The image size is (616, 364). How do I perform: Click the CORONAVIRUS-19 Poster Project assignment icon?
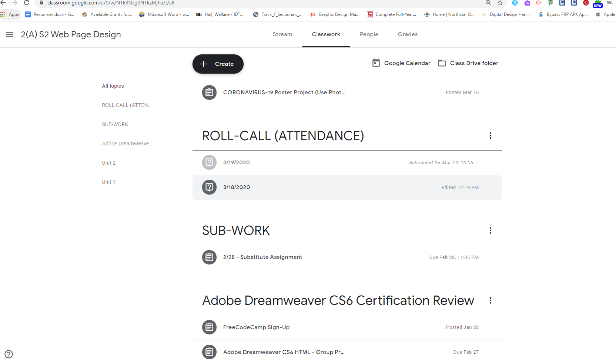point(209,92)
